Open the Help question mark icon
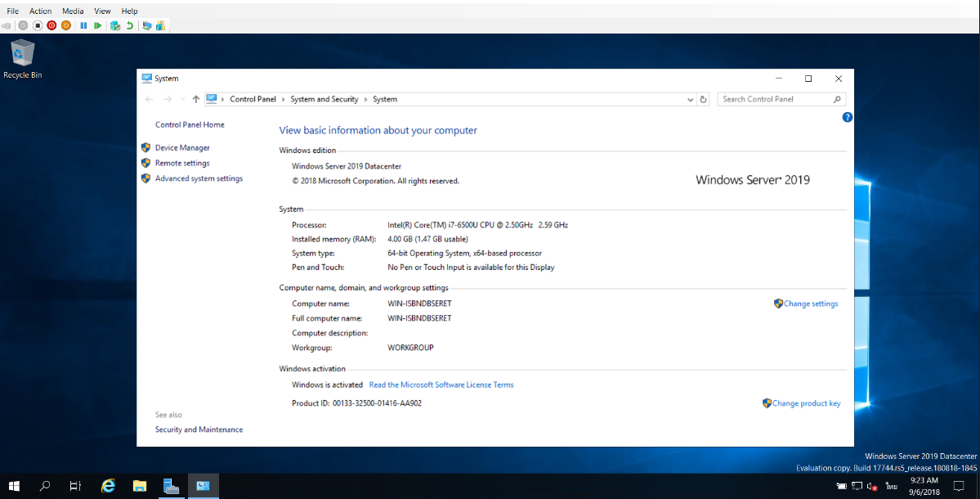This screenshot has width=980, height=499. coord(847,117)
